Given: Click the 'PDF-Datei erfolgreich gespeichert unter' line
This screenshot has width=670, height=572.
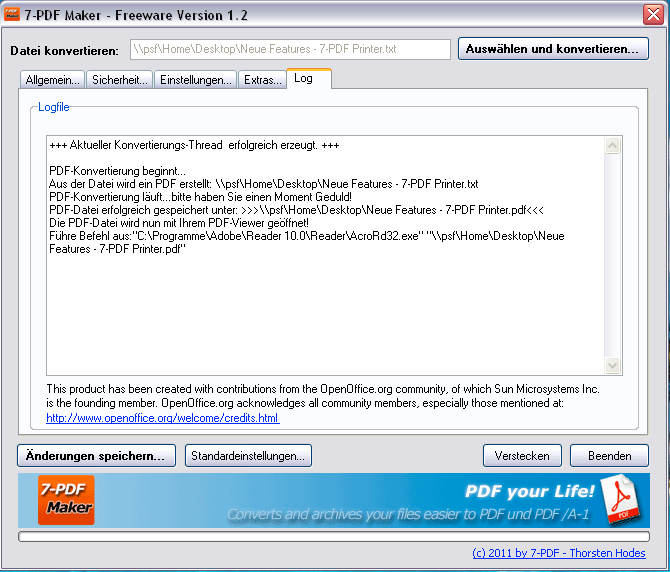Looking at the screenshot, I should tap(296, 210).
